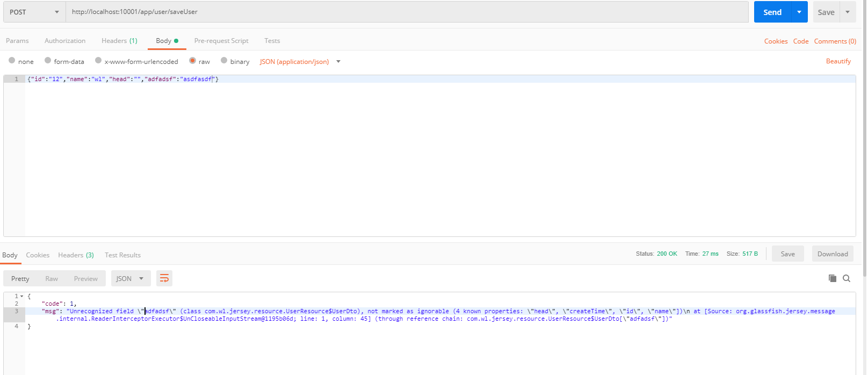This screenshot has height=375, width=868.
Task: Select the Raw response view
Action: click(x=52, y=278)
